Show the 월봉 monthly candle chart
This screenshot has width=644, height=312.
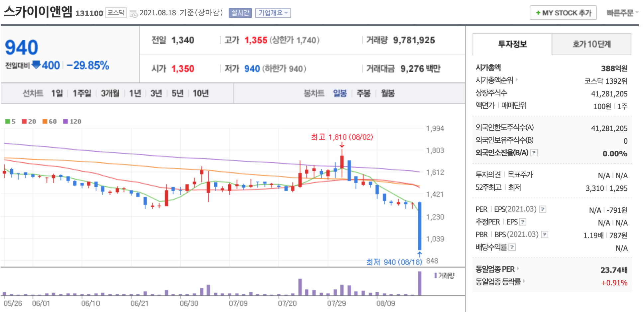[388, 93]
